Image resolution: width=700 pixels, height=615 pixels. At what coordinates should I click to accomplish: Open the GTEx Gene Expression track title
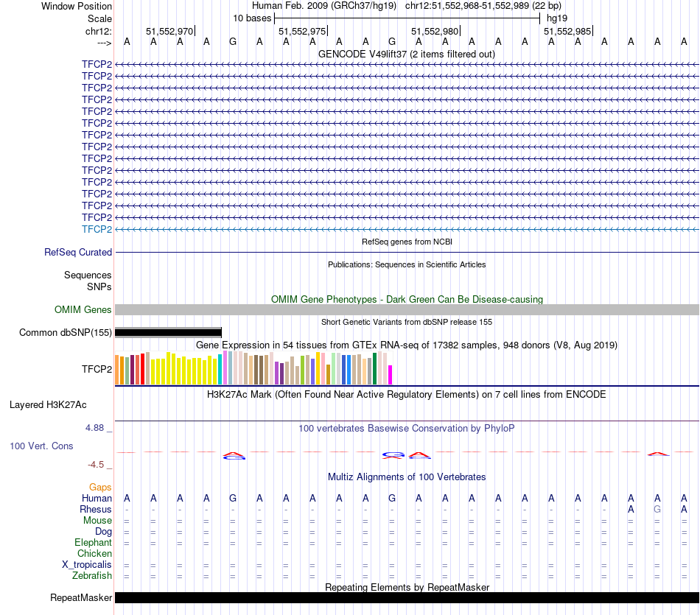pyautogui.click(x=407, y=345)
